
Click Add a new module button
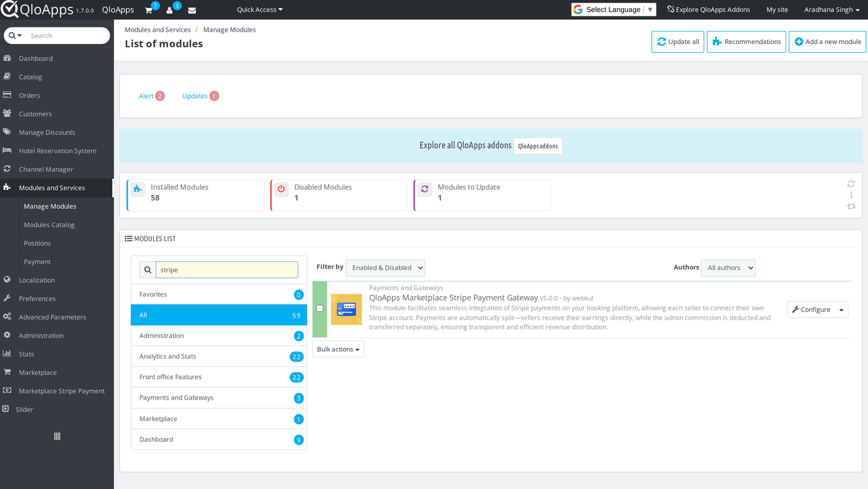tap(828, 42)
